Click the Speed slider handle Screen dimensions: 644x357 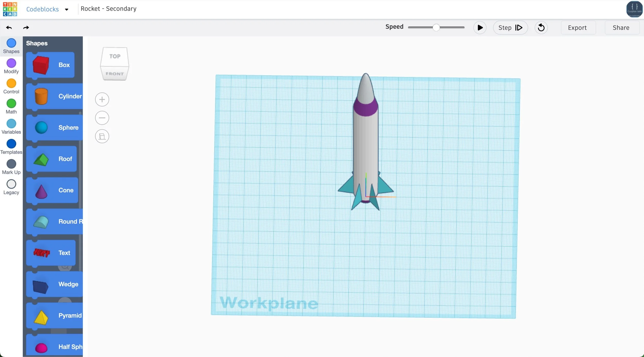(436, 27)
